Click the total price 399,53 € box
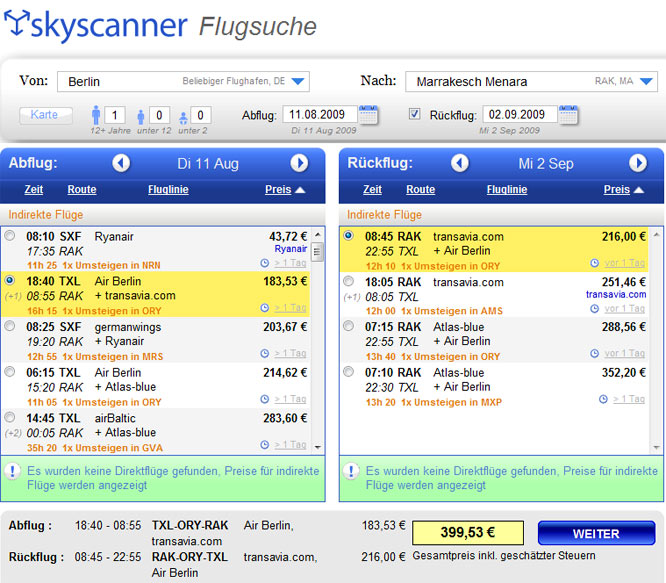 pos(468,532)
